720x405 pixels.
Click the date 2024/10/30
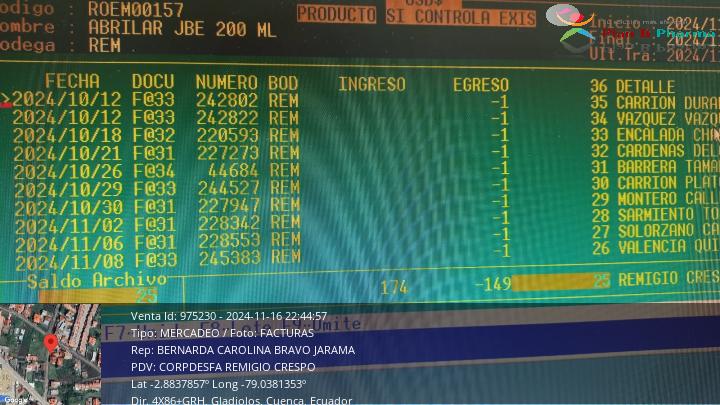point(69,208)
